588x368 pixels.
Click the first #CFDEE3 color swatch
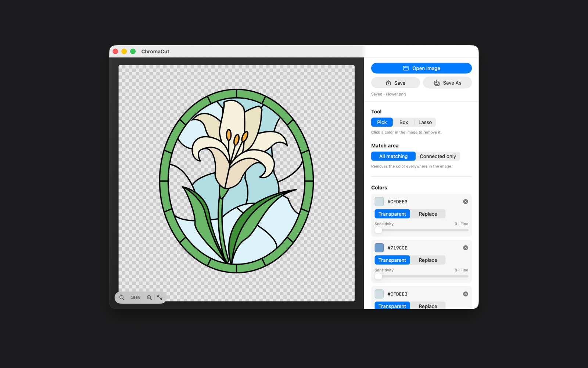click(x=379, y=202)
